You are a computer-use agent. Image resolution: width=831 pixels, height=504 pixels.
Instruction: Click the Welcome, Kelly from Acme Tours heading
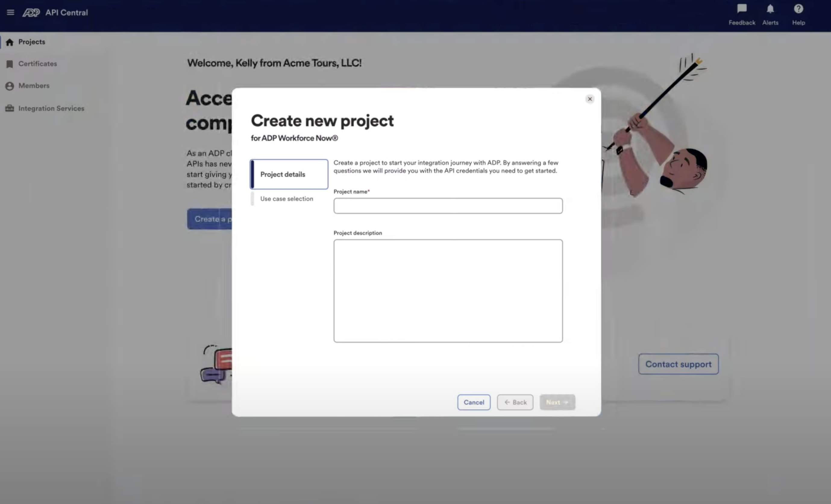pos(274,63)
